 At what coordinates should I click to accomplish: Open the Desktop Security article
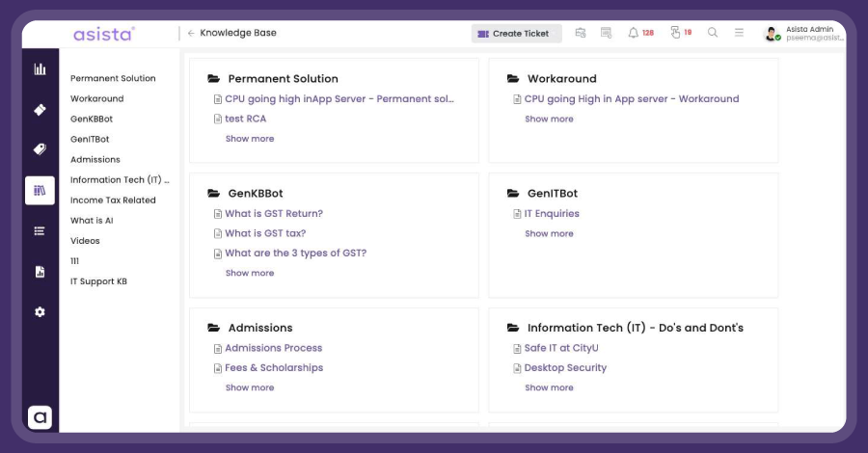(x=565, y=368)
